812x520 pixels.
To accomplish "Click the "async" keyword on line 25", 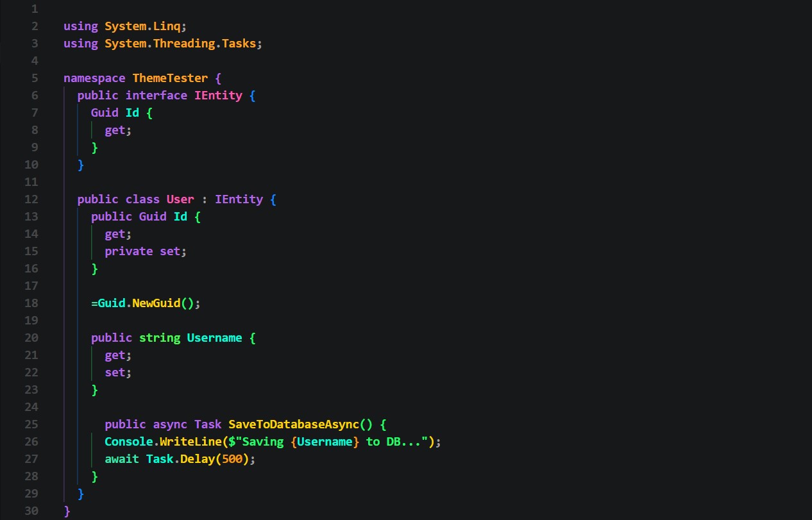I will coord(170,424).
